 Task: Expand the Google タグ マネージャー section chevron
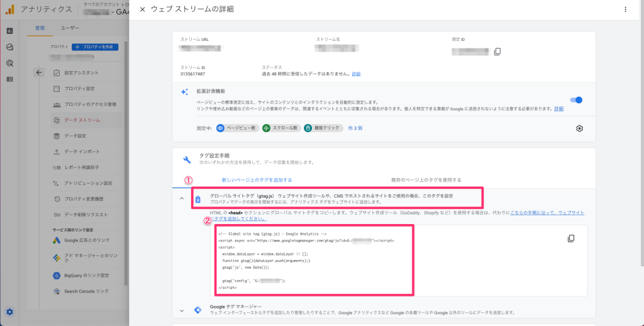point(182,311)
